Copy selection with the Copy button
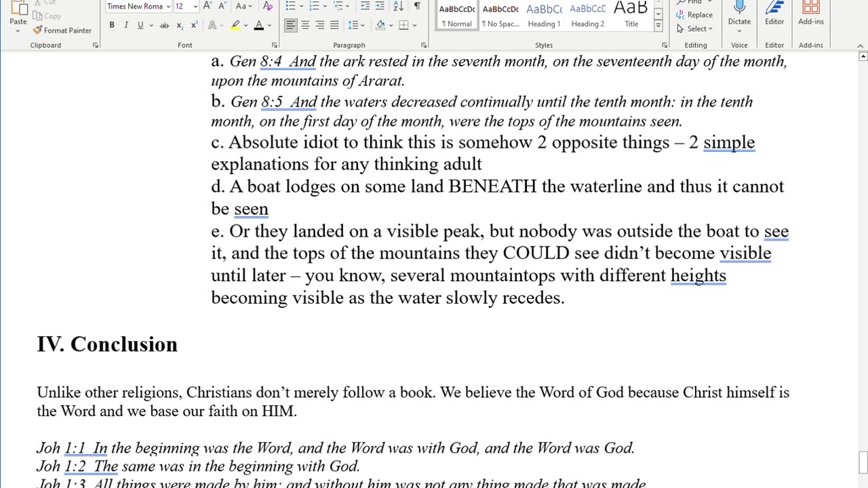 click(x=47, y=16)
